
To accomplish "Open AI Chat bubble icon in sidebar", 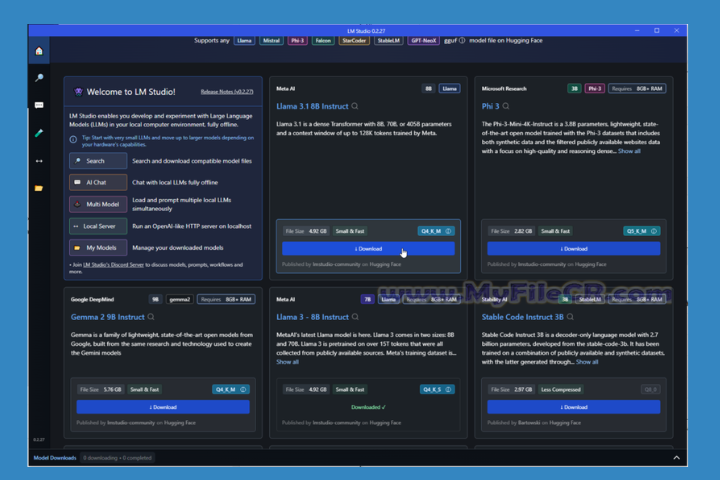I will [39, 105].
